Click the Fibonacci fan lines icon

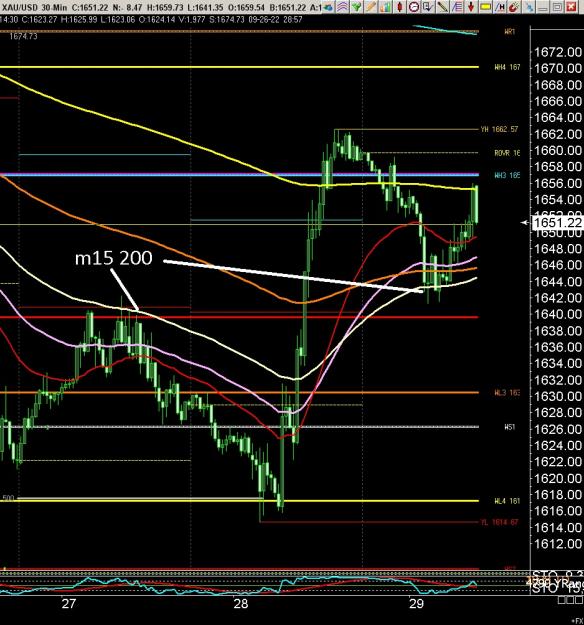[x=457, y=7]
